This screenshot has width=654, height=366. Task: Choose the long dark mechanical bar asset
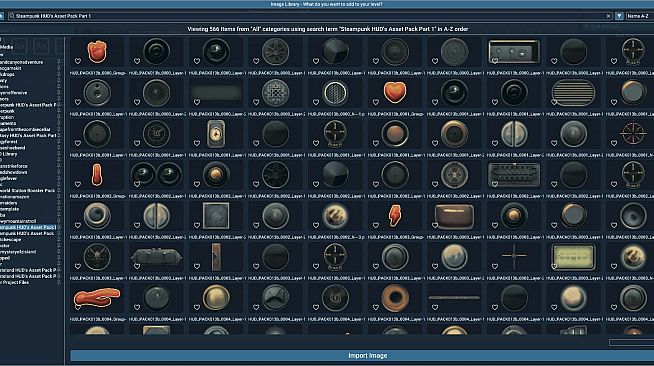point(156,256)
